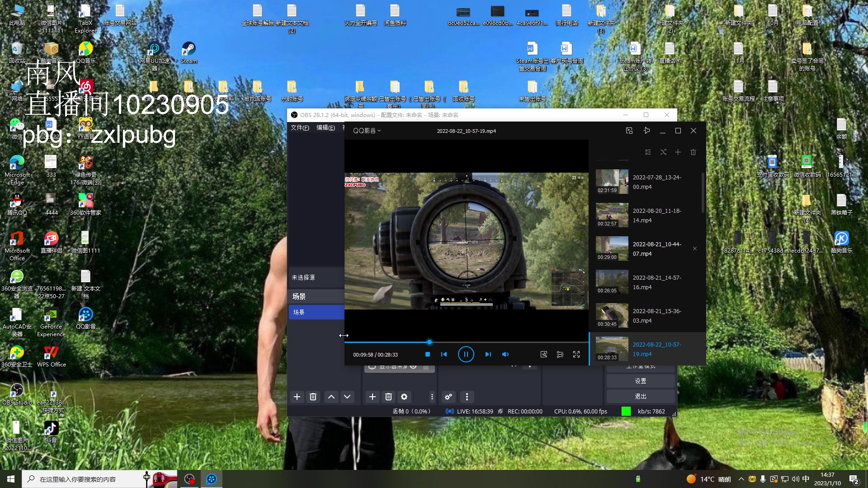Screen dimensions: 868x488
Task: Click the playlist vertical scrollbar
Action: pos(703,193)
